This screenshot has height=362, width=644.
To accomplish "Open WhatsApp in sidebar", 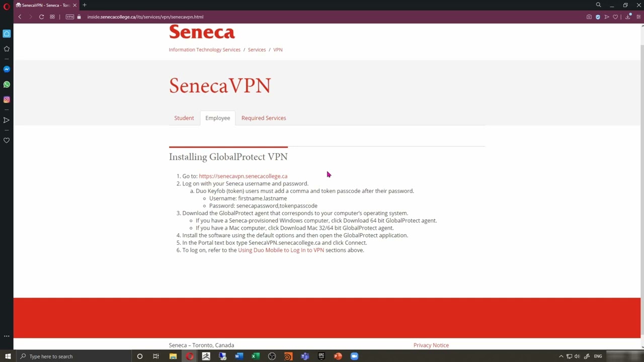I will tap(7, 84).
